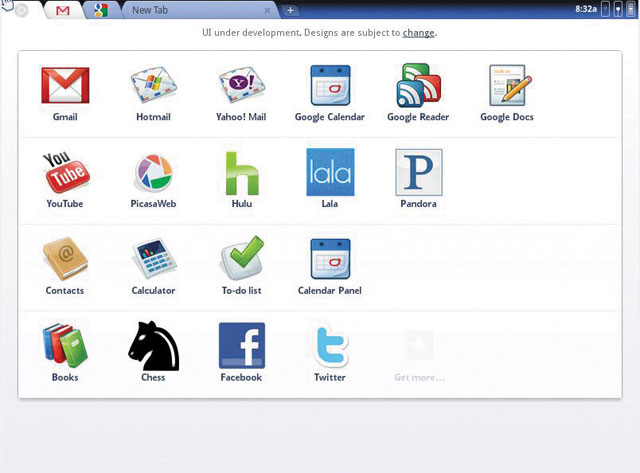640x473 pixels.
Task: Click the clock showing 8:32a
Action: [586, 9]
